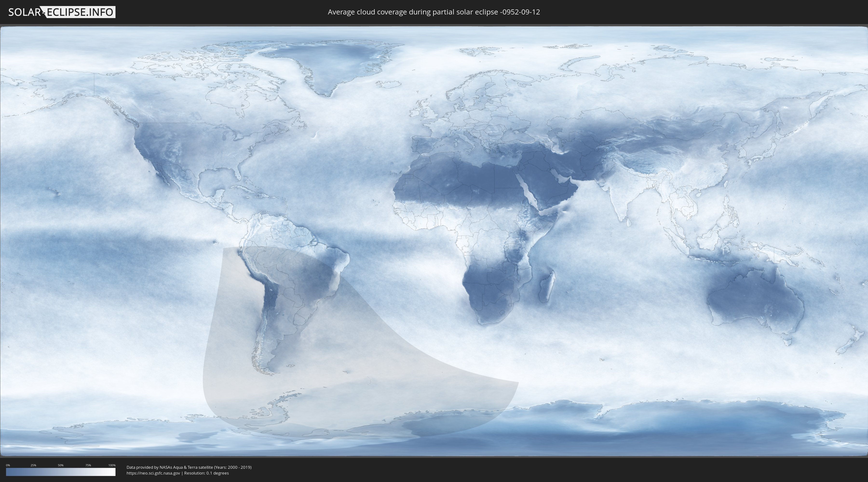Click the 50% legend label
Viewport: 868px width, 482px height.
pos(61,465)
